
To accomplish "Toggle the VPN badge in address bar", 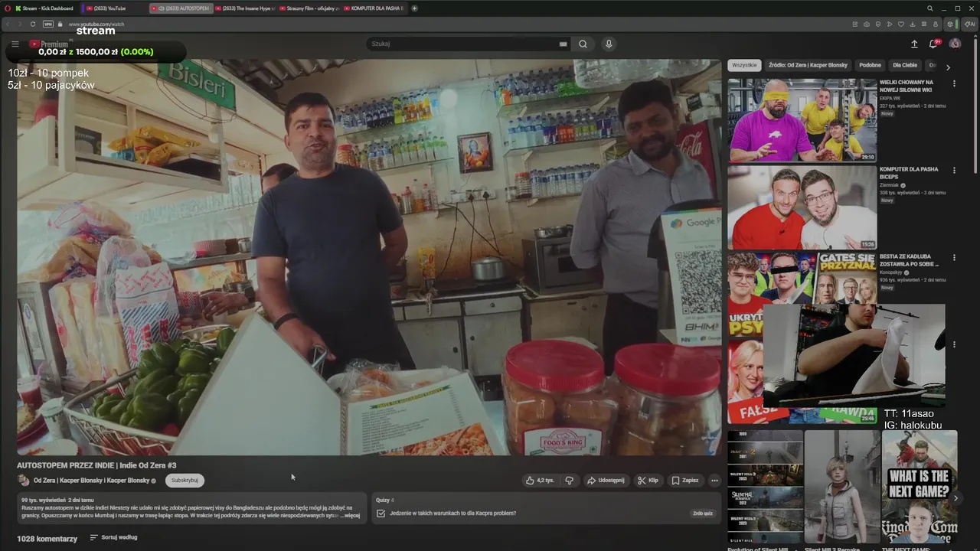I will (x=48, y=24).
